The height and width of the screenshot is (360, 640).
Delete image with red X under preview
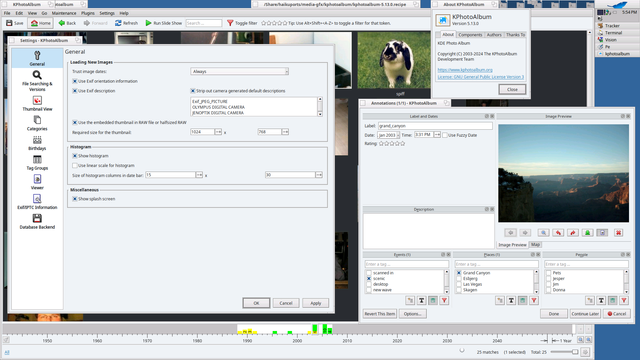point(619,233)
